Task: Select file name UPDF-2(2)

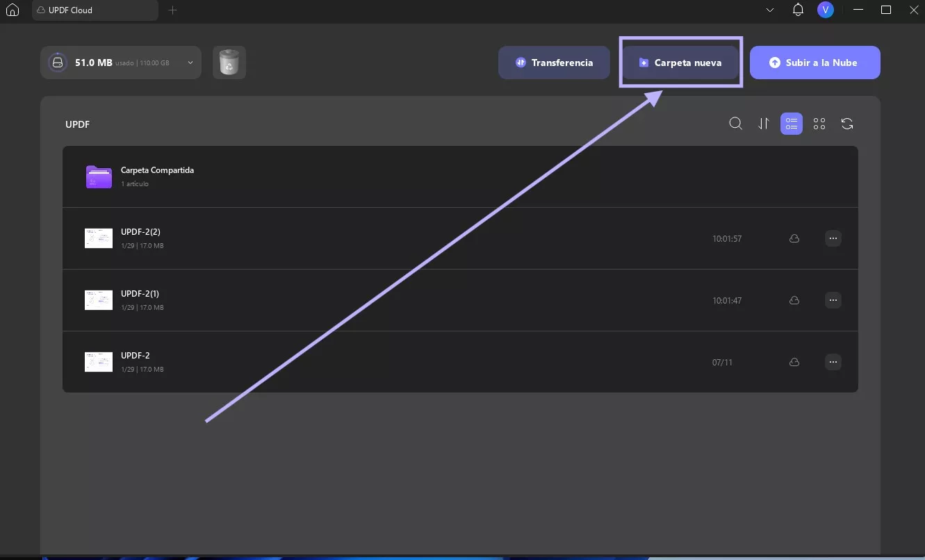Action: coord(140,232)
